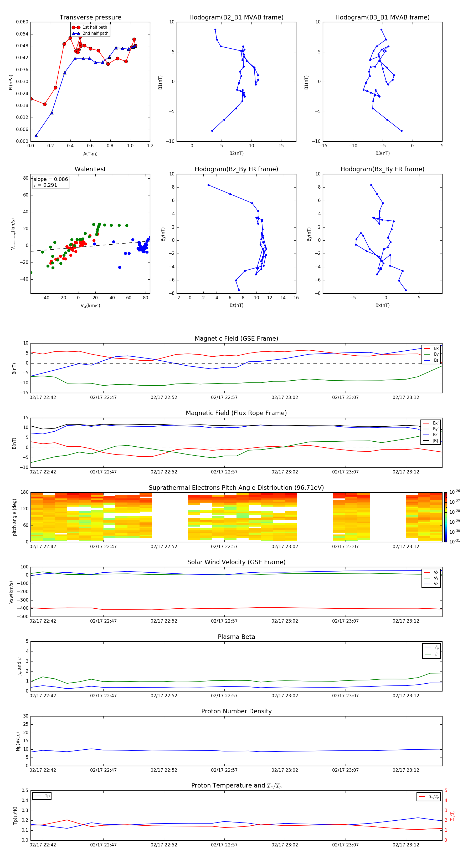
Task: Click the pitch angle colorbar
Action: (446, 517)
